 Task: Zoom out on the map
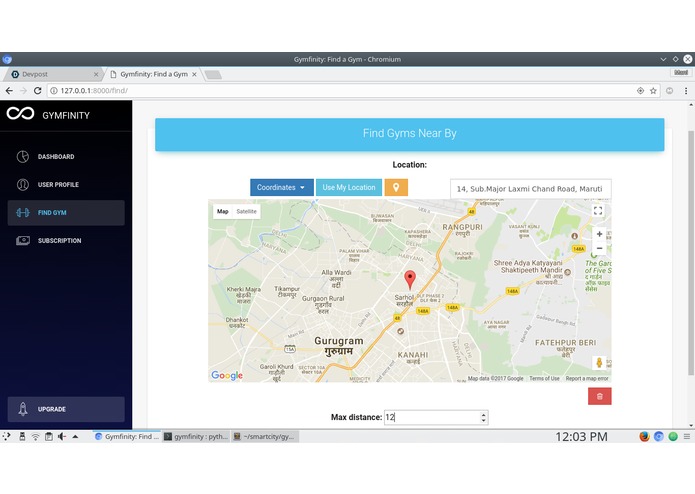tap(599, 248)
